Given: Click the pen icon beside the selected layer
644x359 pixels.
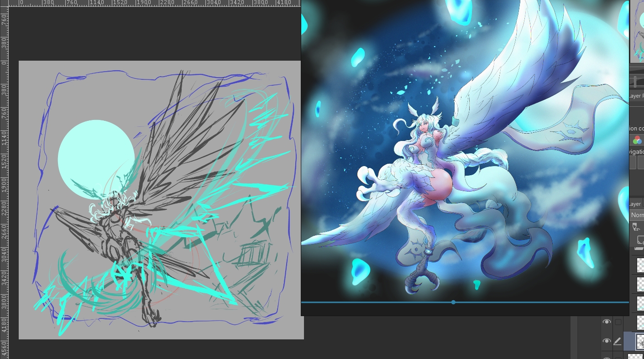Looking at the screenshot, I should coord(617,341).
